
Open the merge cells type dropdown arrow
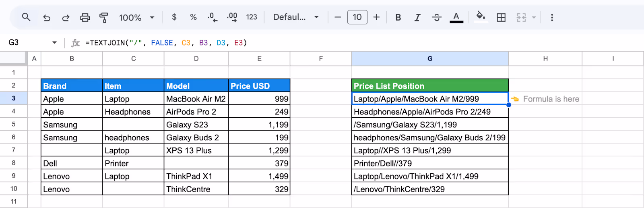(534, 17)
